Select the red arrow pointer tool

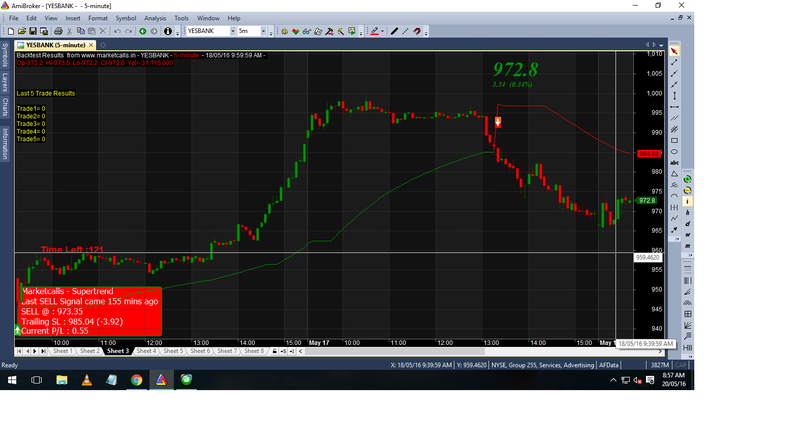pos(674,51)
